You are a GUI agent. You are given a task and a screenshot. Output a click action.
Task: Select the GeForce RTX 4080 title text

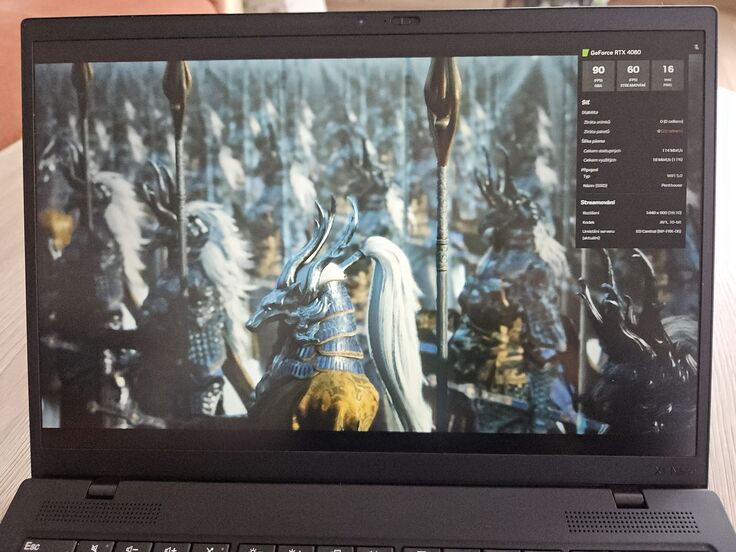615,53
